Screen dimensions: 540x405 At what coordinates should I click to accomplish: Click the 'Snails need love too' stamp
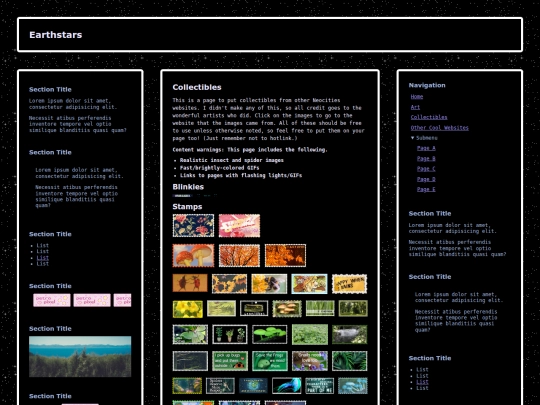tap(310, 361)
